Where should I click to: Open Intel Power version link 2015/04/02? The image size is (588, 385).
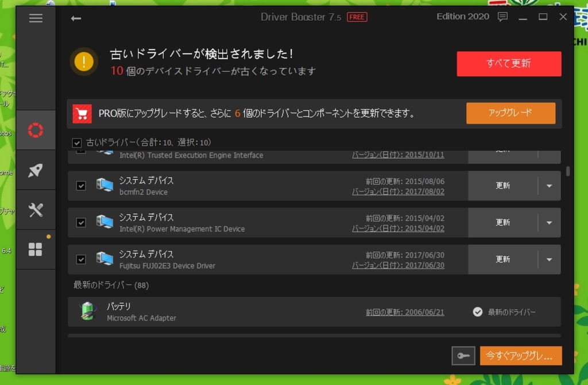coord(398,228)
